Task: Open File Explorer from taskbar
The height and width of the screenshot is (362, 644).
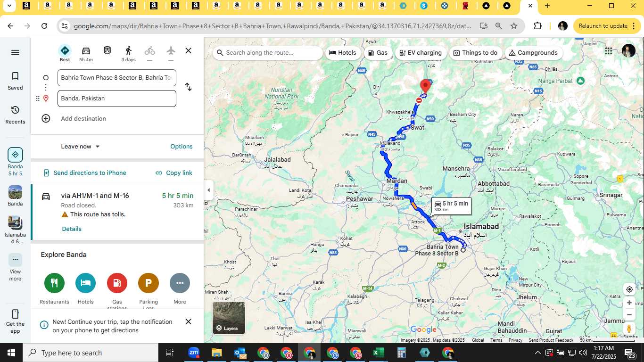Action: click(x=216, y=353)
